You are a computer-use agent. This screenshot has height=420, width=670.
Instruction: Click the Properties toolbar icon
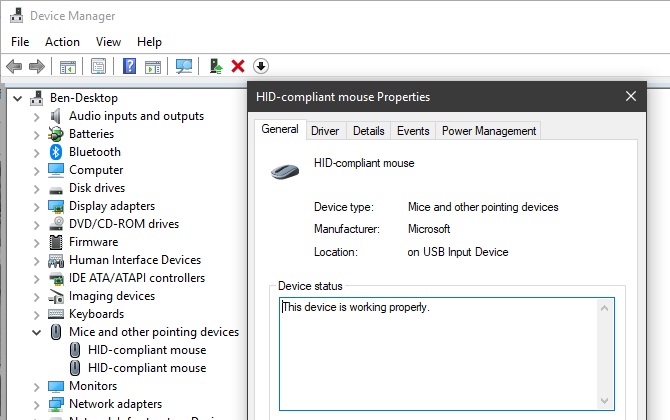tap(99, 66)
